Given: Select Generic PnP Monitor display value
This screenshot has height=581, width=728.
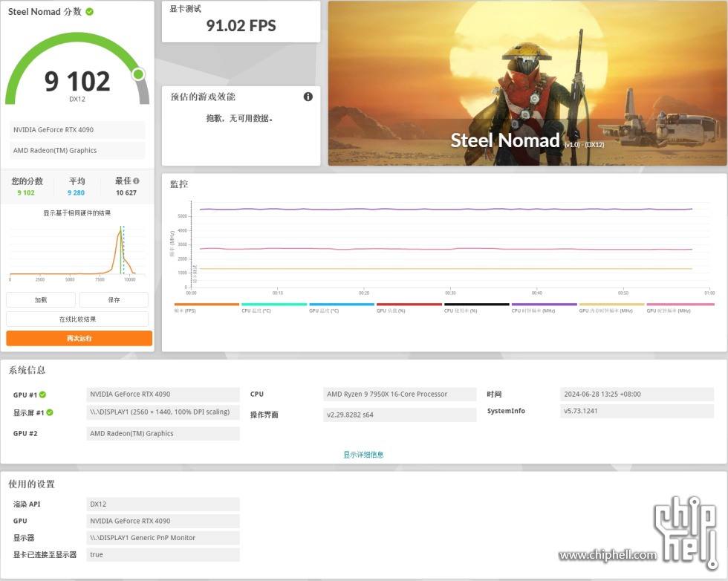Looking at the screenshot, I should (x=163, y=538).
